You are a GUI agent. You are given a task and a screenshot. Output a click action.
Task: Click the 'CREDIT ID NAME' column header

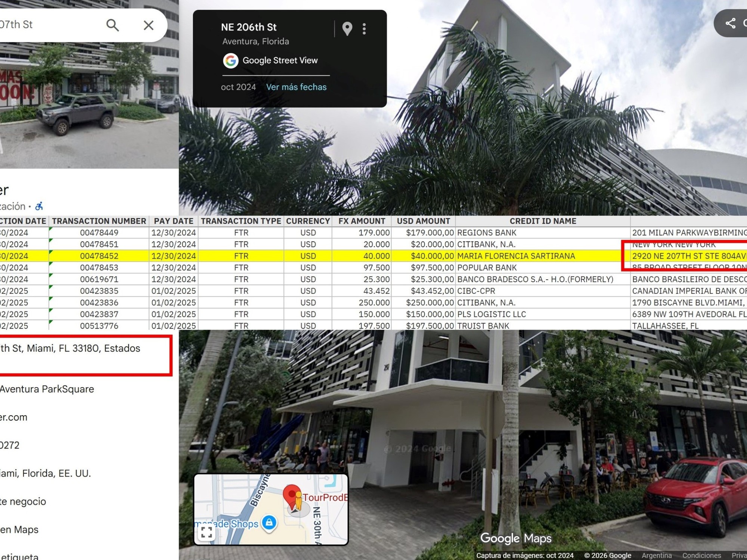543,221
